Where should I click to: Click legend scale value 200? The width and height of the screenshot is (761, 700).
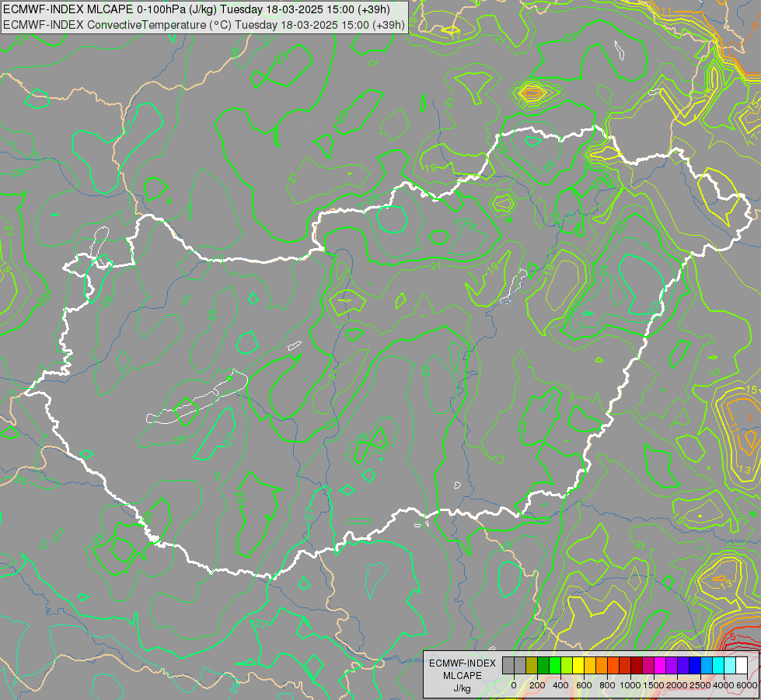click(537, 685)
